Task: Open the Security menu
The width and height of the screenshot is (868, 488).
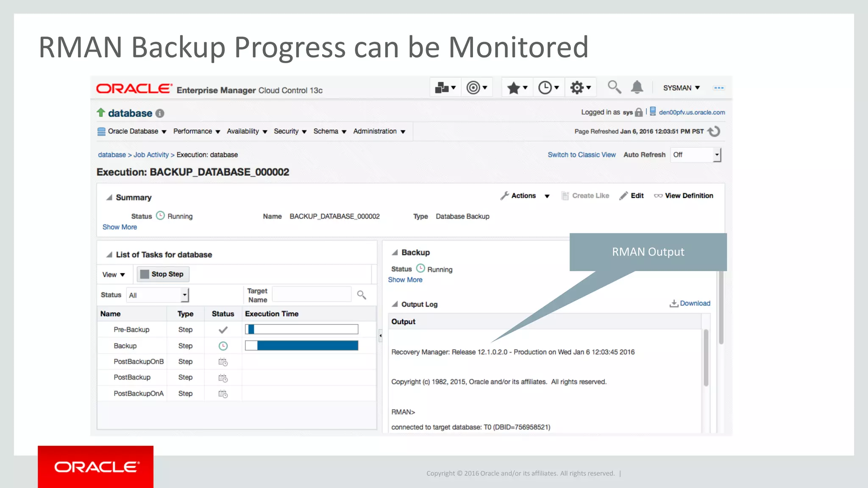Action: point(290,131)
